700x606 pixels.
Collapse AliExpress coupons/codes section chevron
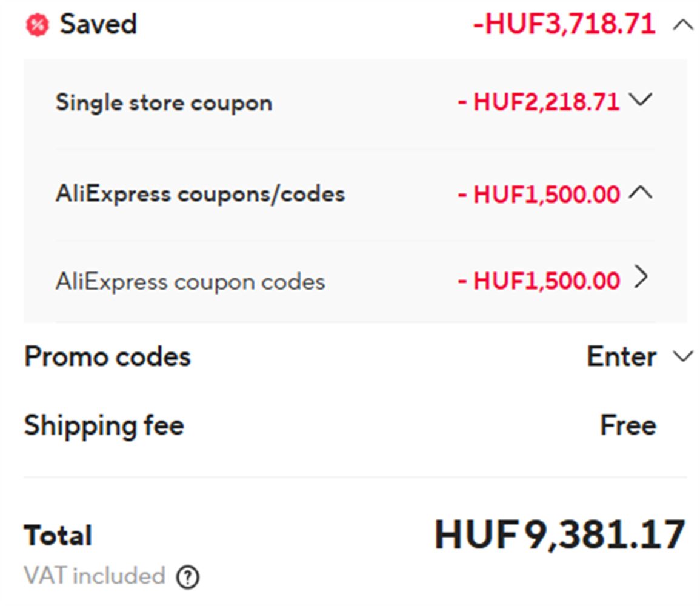pyautogui.click(x=640, y=193)
